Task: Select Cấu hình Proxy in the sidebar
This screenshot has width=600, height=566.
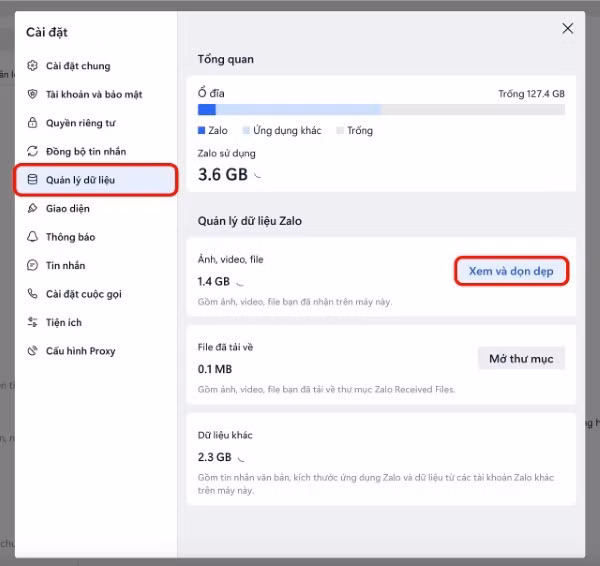Action: point(80,351)
